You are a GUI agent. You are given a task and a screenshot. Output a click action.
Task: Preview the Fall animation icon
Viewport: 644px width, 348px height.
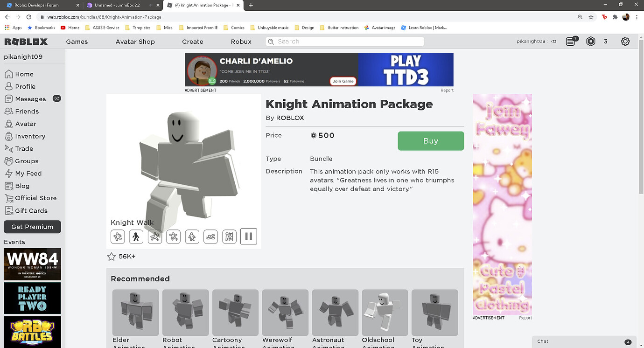coord(155,237)
